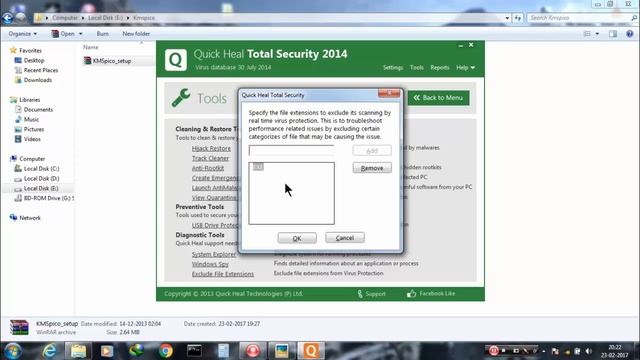Click the volume speaker tray icon
Viewport: 640px width, 360px height.
[589, 351]
